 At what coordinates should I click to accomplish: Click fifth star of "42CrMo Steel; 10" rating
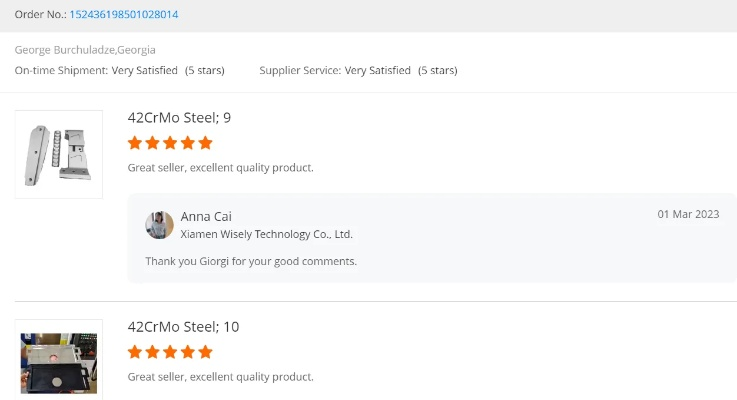205,352
